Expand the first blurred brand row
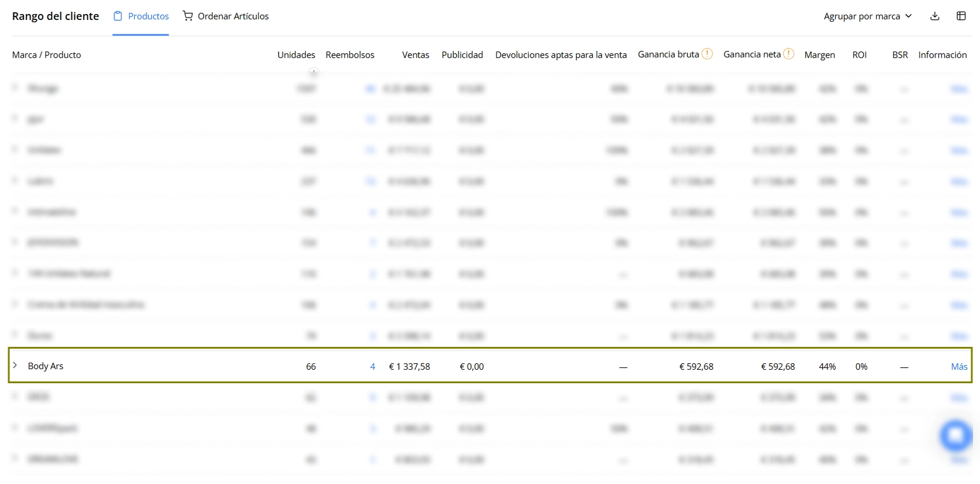Screen dimensions: 980x484 click(15, 87)
